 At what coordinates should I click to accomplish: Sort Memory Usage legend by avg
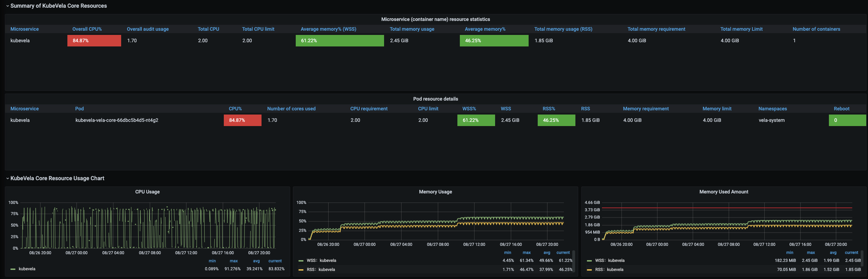[x=547, y=252]
